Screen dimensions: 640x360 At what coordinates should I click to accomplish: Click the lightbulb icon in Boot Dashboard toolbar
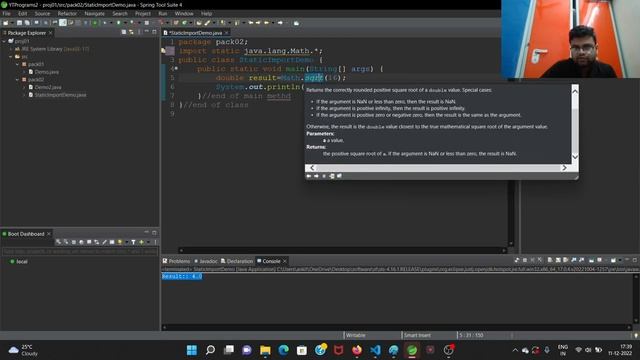pos(120,242)
